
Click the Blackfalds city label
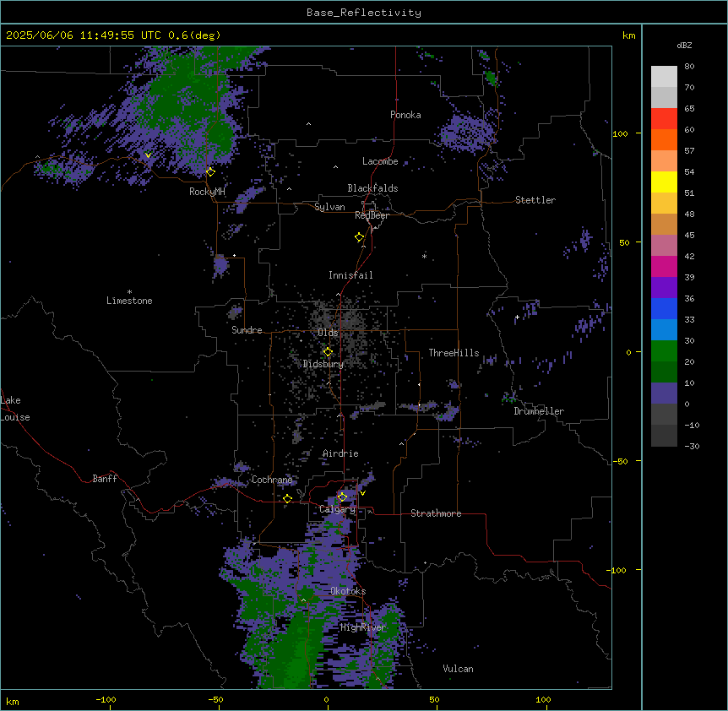tap(372, 188)
